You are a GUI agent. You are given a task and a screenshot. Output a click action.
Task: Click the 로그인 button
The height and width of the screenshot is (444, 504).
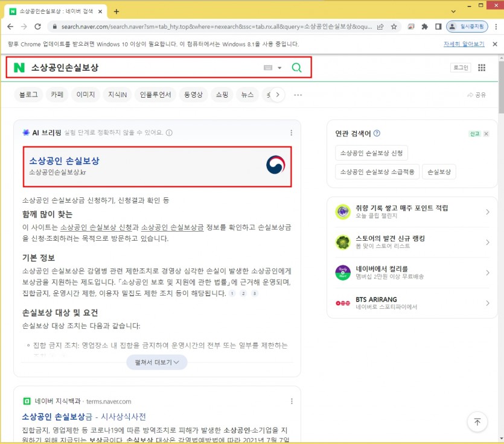tap(460, 68)
